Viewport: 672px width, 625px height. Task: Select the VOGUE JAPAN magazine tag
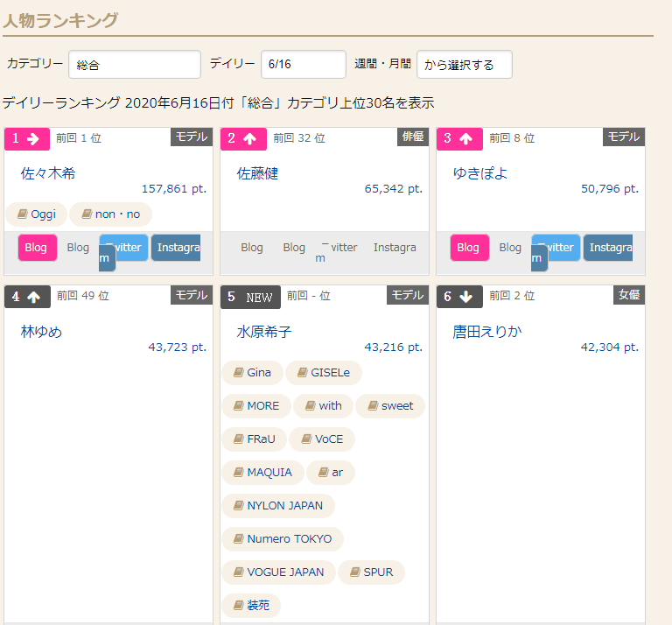(x=278, y=572)
